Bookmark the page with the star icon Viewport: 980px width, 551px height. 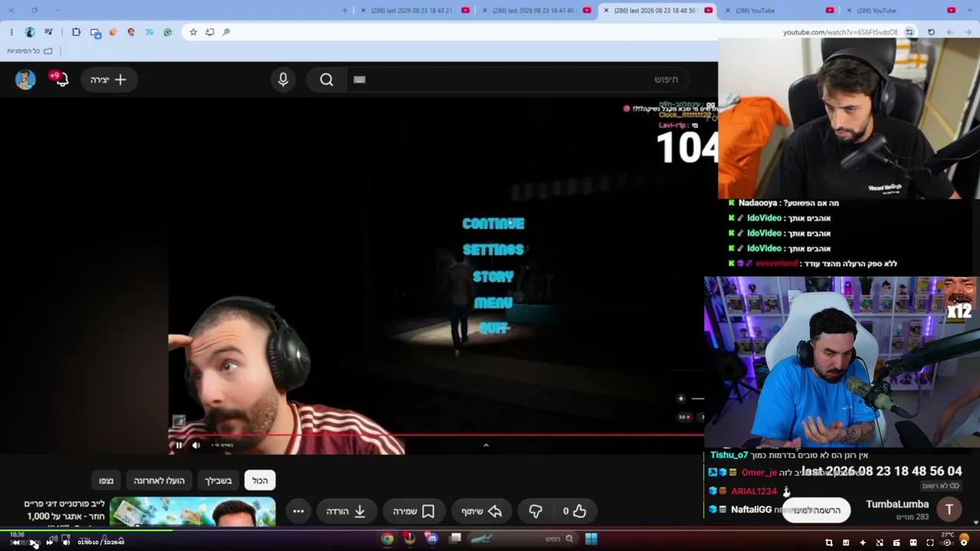pos(193,32)
